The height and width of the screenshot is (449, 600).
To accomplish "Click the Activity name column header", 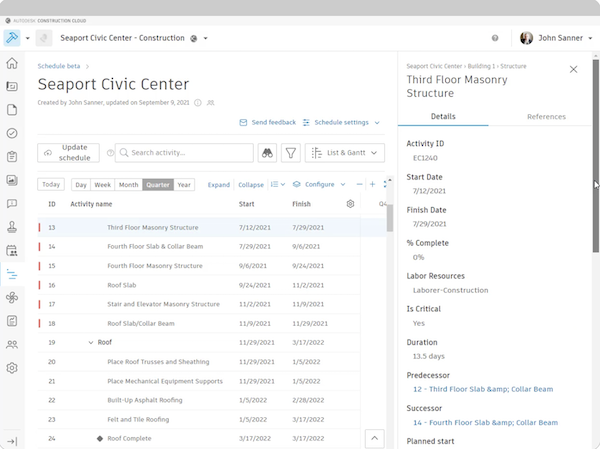I will (x=91, y=204).
